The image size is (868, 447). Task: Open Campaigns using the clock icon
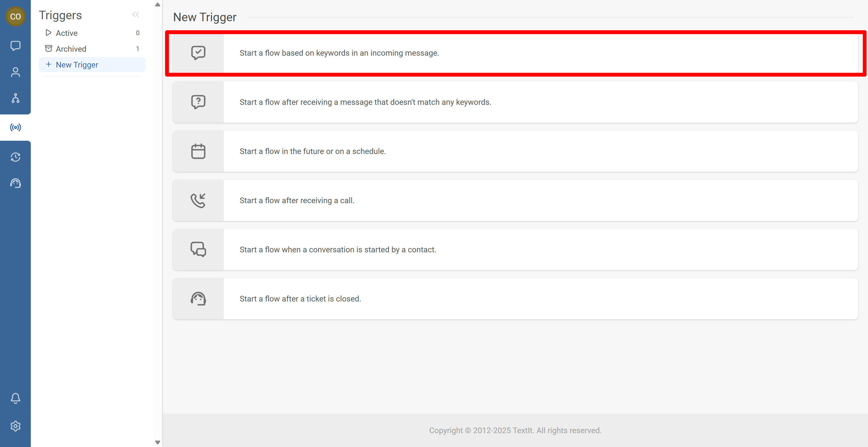pyautogui.click(x=15, y=157)
